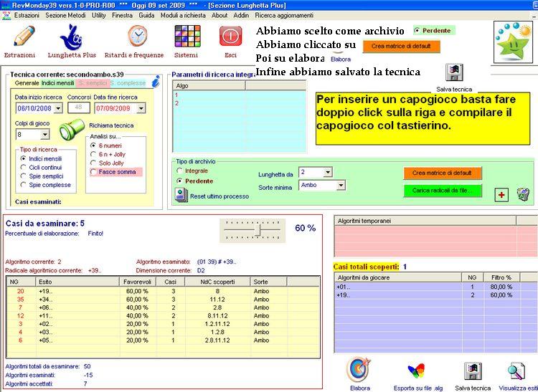This screenshot has height=392, width=538.
Task: Click blue info icon beside tabs
Action: pos(156,81)
